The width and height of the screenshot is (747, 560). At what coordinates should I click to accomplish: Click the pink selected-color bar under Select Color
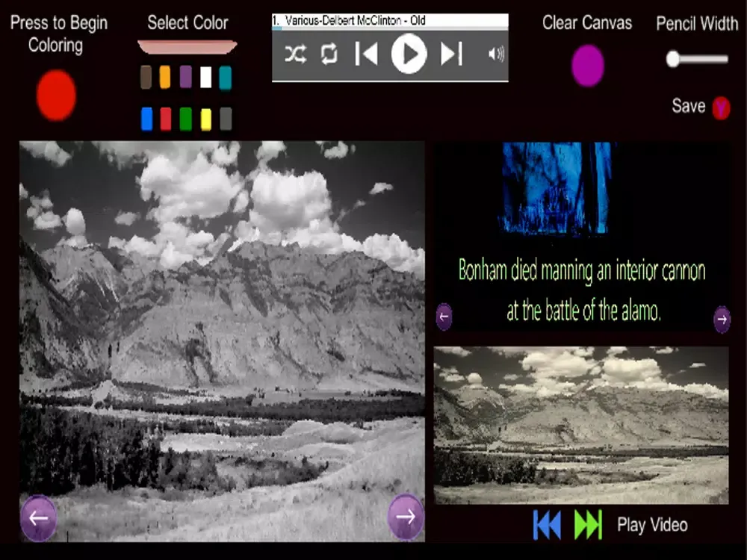coord(187,46)
